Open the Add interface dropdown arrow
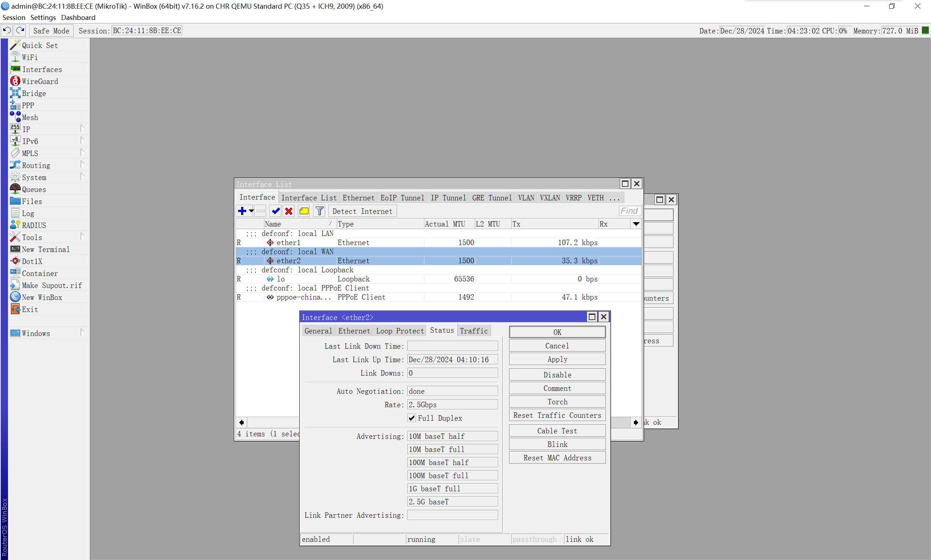The height and width of the screenshot is (560, 931). 251,211
